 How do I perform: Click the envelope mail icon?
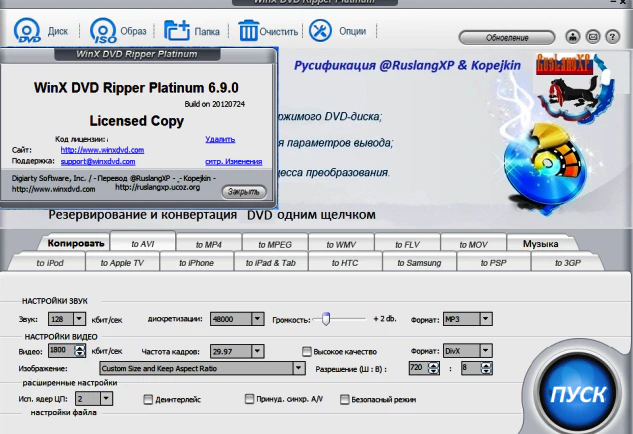pyautogui.click(x=593, y=37)
